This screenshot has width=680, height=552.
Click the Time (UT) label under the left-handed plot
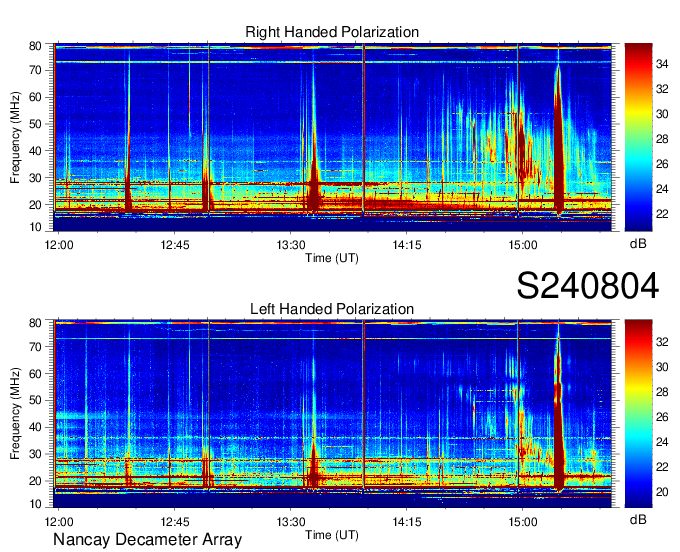(x=332, y=535)
